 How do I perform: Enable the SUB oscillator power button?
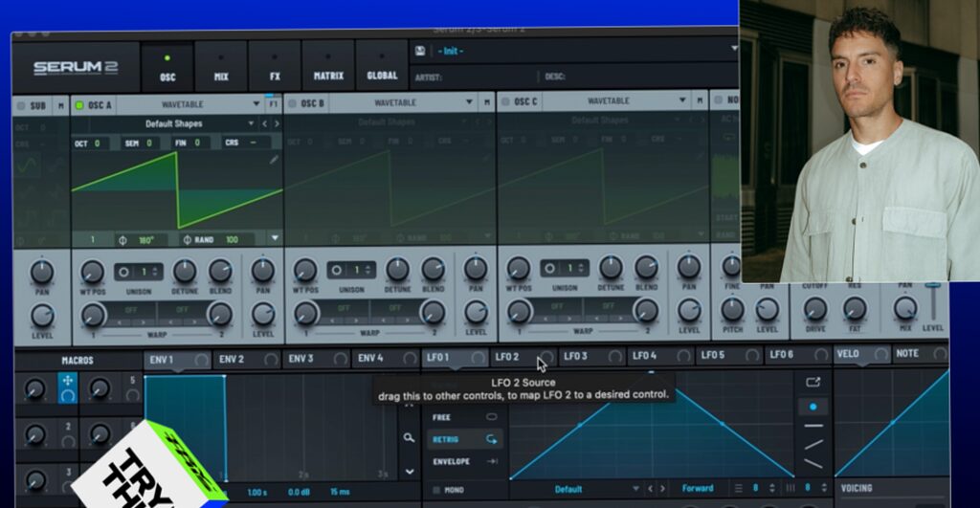(x=21, y=105)
